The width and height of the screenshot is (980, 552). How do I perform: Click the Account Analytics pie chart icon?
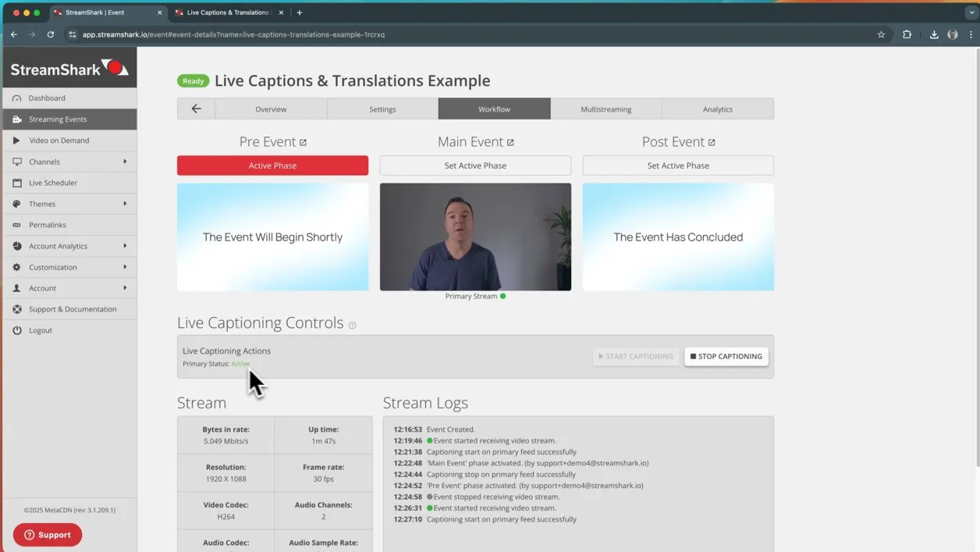tap(17, 246)
